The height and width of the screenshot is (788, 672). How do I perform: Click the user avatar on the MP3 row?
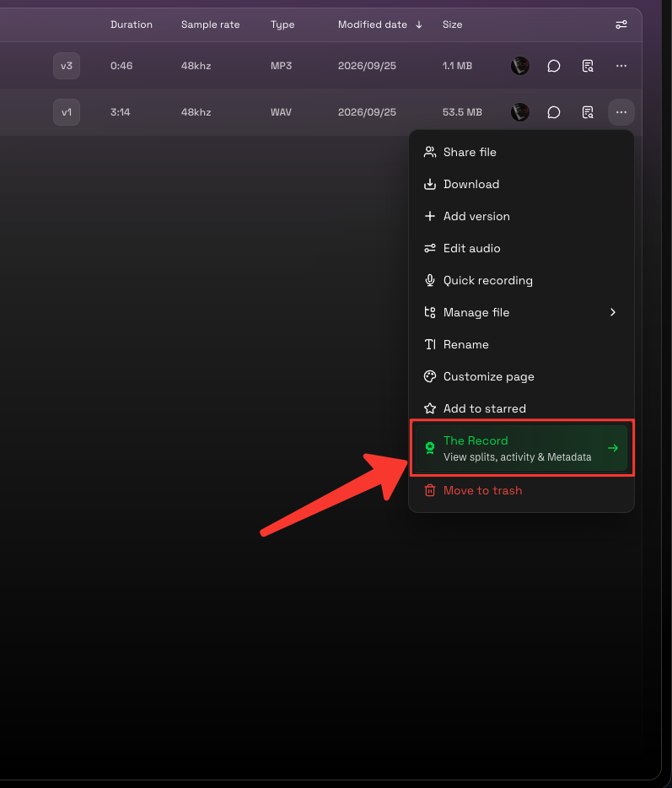point(520,66)
